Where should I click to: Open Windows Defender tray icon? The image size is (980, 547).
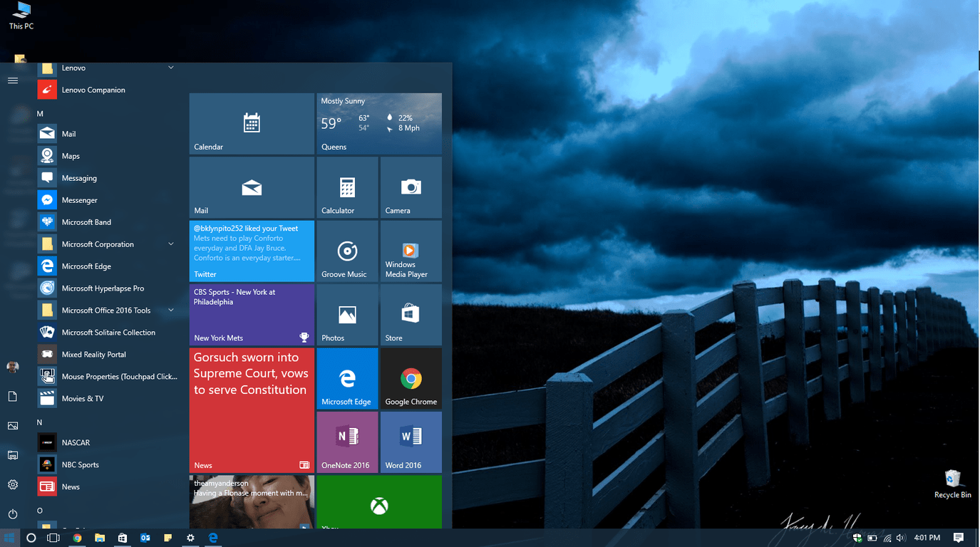(x=858, y=538)
